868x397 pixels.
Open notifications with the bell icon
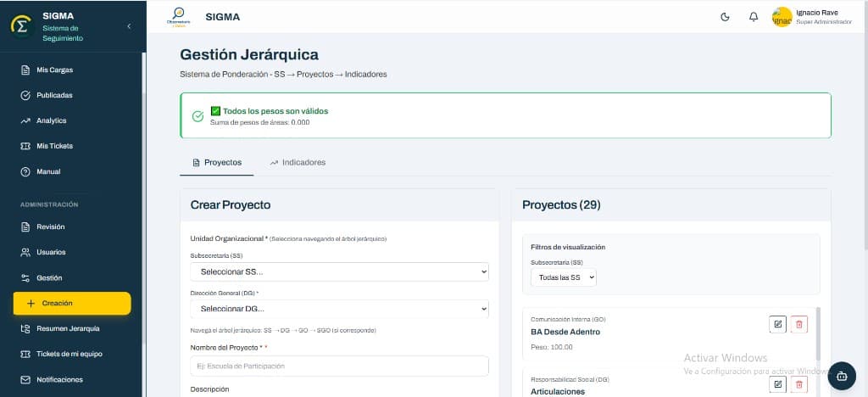tap(754, 17)
